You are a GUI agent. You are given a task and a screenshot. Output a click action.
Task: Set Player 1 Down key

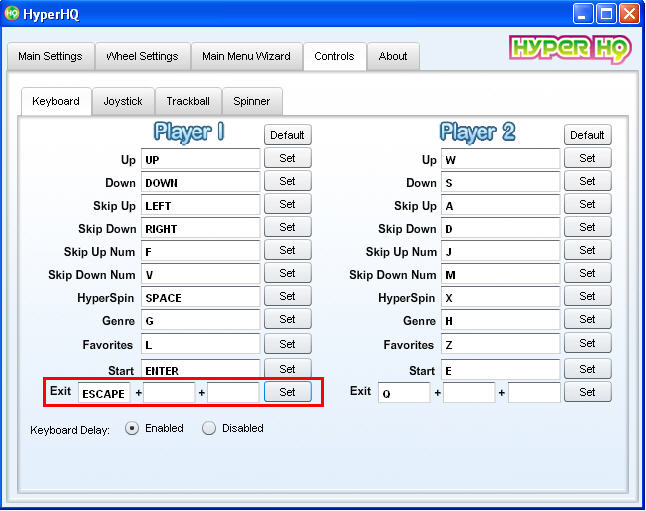287,181
